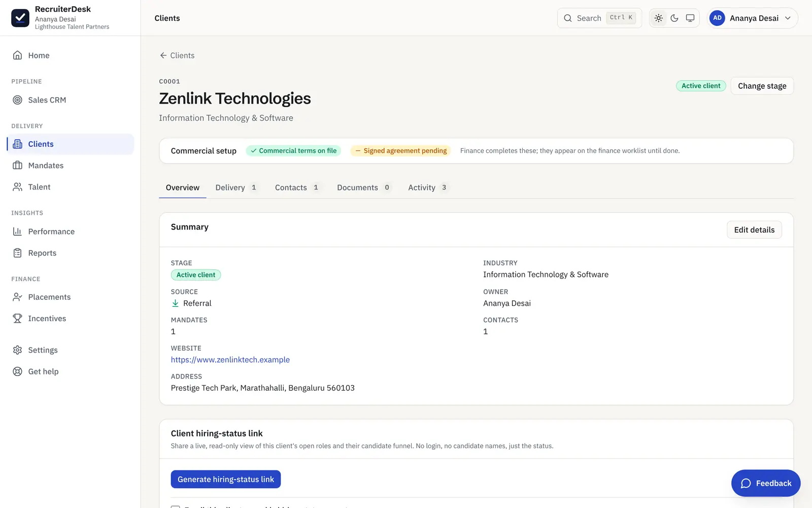The height and width of the screenshot is (508, 812).
Task: Show the Activity tab
Action: click(428, 187)
